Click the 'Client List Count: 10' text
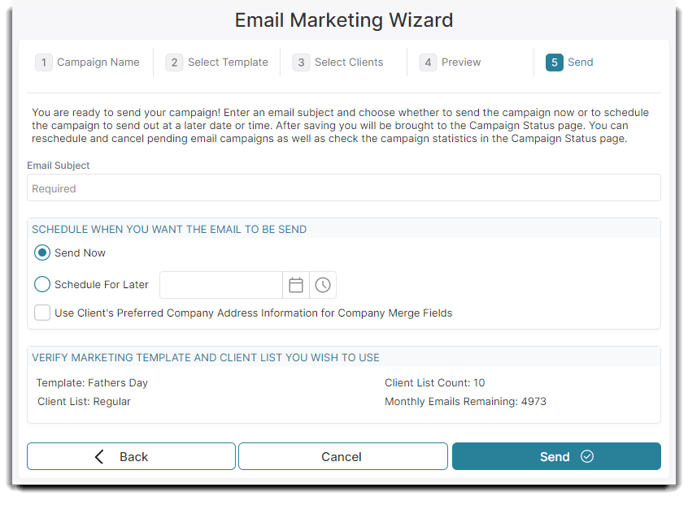 click(x=435, y=383)
